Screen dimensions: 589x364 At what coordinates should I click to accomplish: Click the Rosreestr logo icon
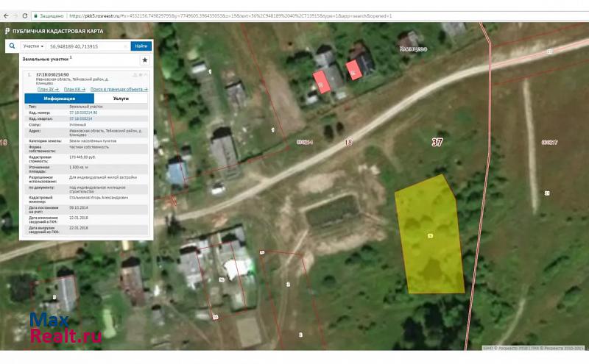click(7, 31)
